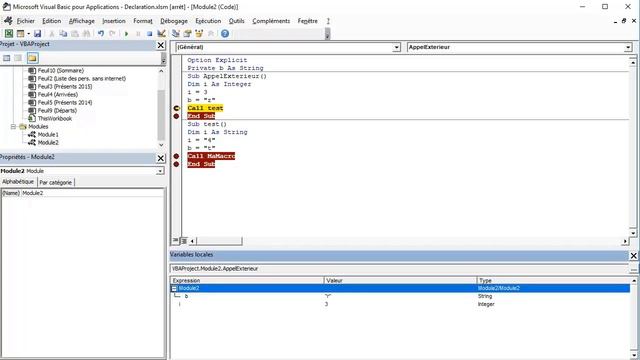The width and height of the screenshot is (640, 360).
Task: Open the Insert UserForm dropdown arrow
Action: point(28,33)
